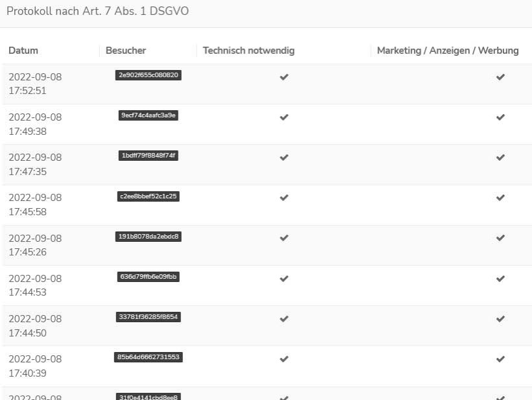The width and height of the screenshot is (532, 400).
Task: Sort by the Besucher column header
Action: 126,51
